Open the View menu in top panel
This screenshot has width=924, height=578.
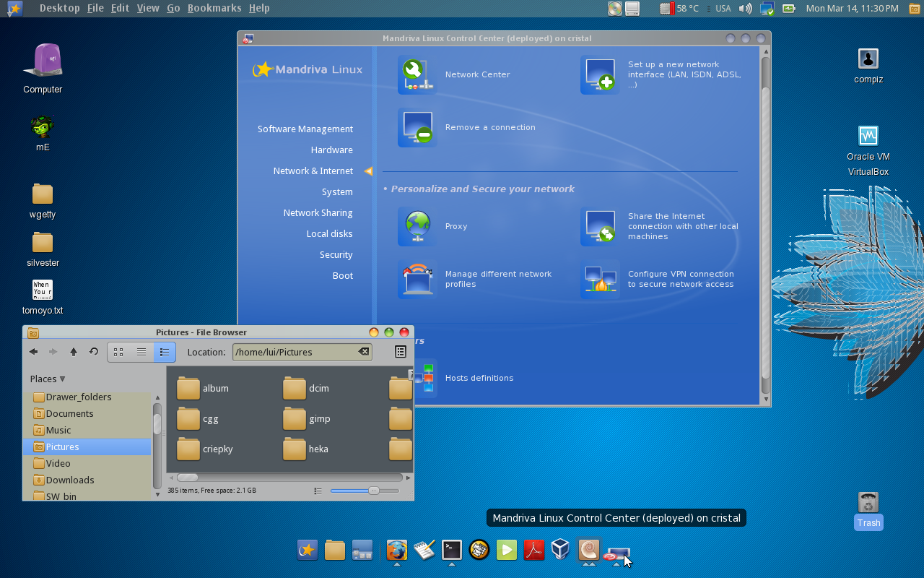pos(148,8)
